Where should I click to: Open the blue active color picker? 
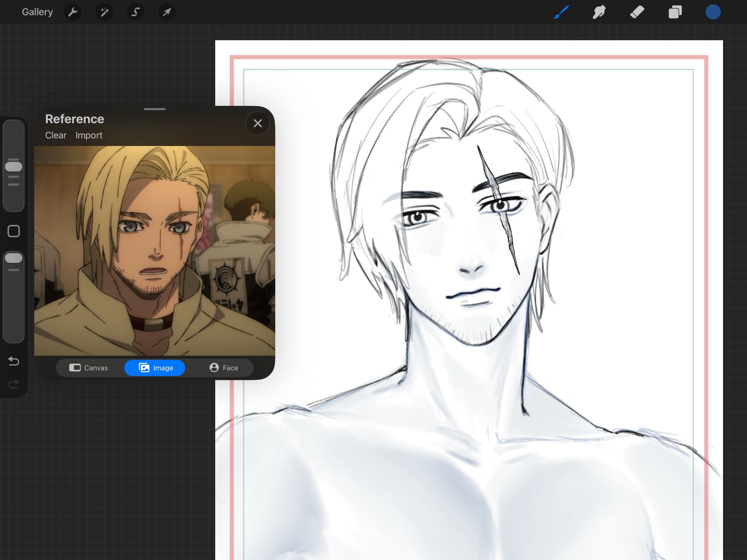pos(713,12)
